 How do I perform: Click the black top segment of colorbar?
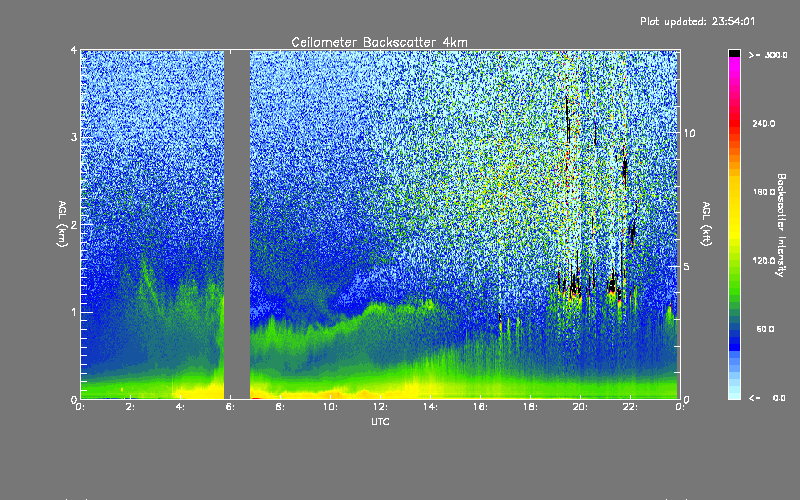(734, 53)
